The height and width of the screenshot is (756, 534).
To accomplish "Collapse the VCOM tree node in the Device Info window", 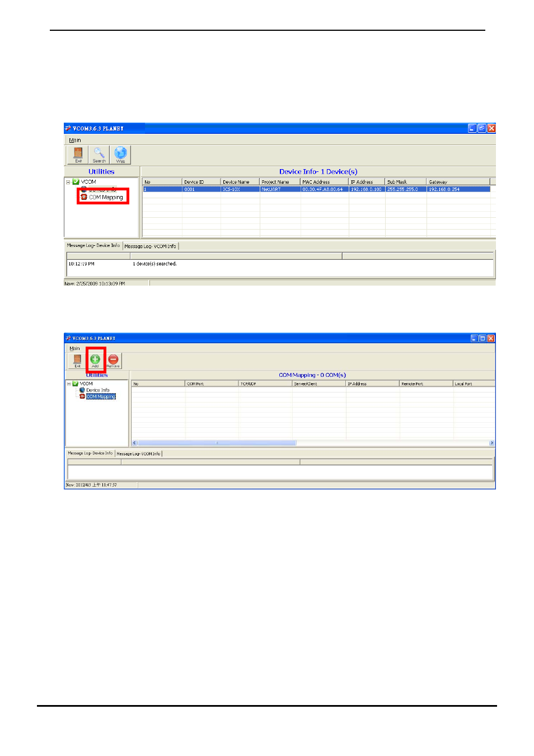I will 68,182.
